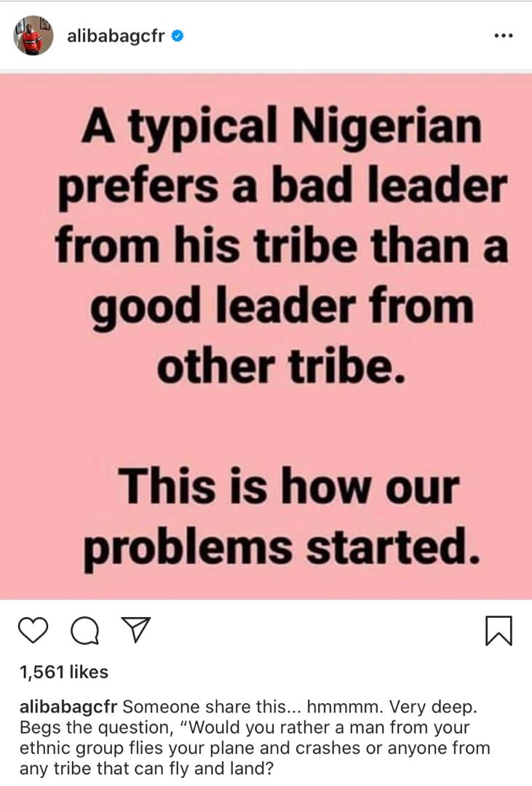Save post with the bookmark icon
The image size is (532, 786).
(x=499, y=630)
